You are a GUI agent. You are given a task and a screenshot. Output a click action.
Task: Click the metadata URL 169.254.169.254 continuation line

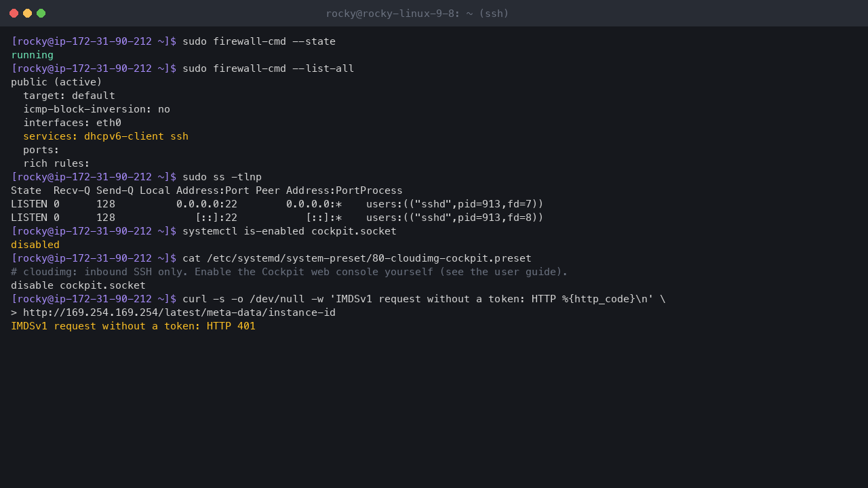pos(179,312)
